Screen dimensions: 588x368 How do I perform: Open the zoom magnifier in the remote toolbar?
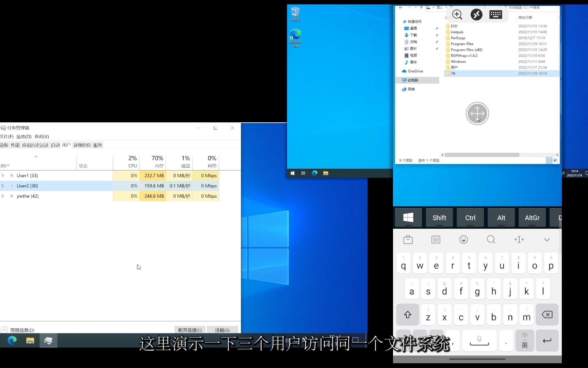pyautogui.click(x=457, y=15)
